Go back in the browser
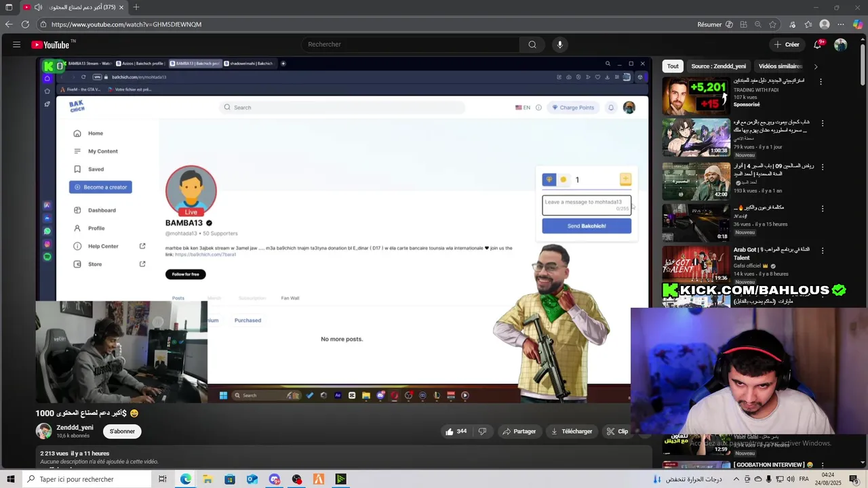The height and width of the screenshot is (488, 868). pos(9,24)
